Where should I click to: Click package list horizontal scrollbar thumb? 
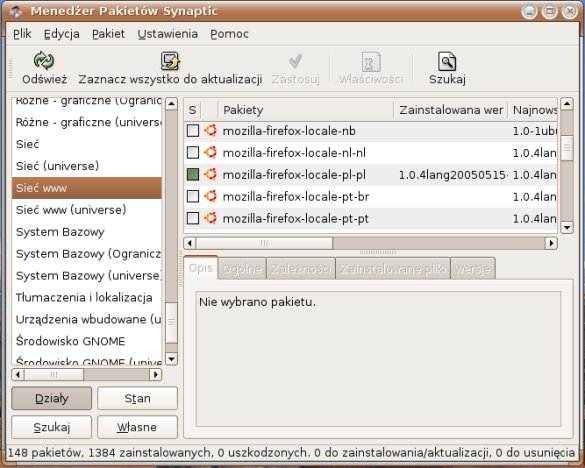(x=264, y=243)
